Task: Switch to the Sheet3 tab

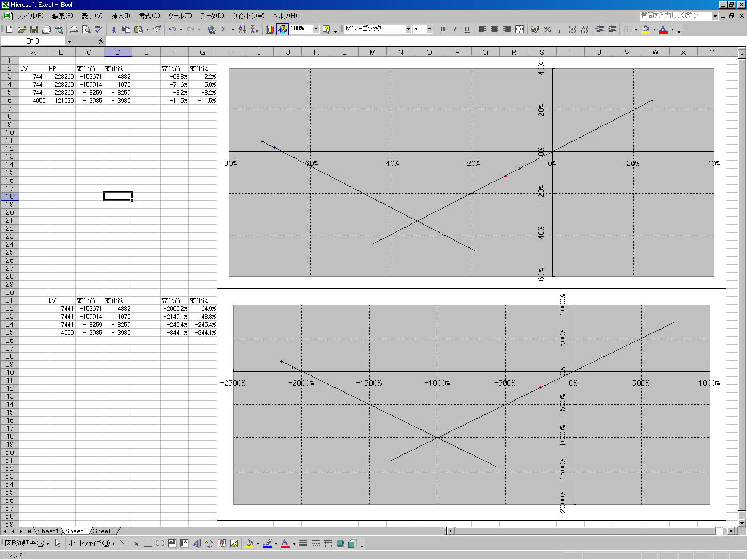Action: point(104,531)
